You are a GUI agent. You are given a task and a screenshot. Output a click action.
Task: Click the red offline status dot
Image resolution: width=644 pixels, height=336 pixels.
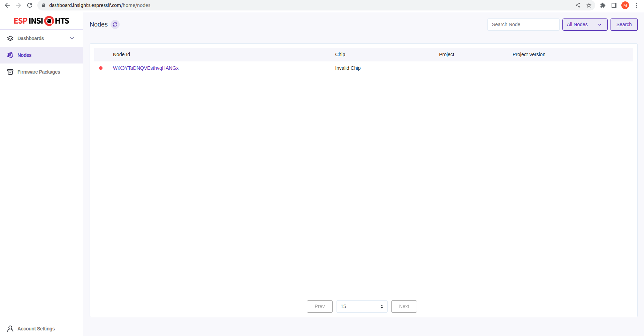(101, 68)
